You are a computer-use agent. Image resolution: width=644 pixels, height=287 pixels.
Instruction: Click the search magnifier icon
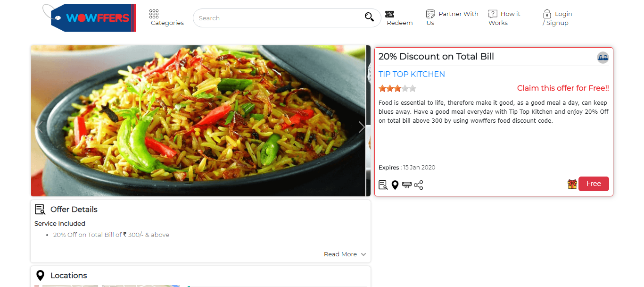[x=369, y=17]
